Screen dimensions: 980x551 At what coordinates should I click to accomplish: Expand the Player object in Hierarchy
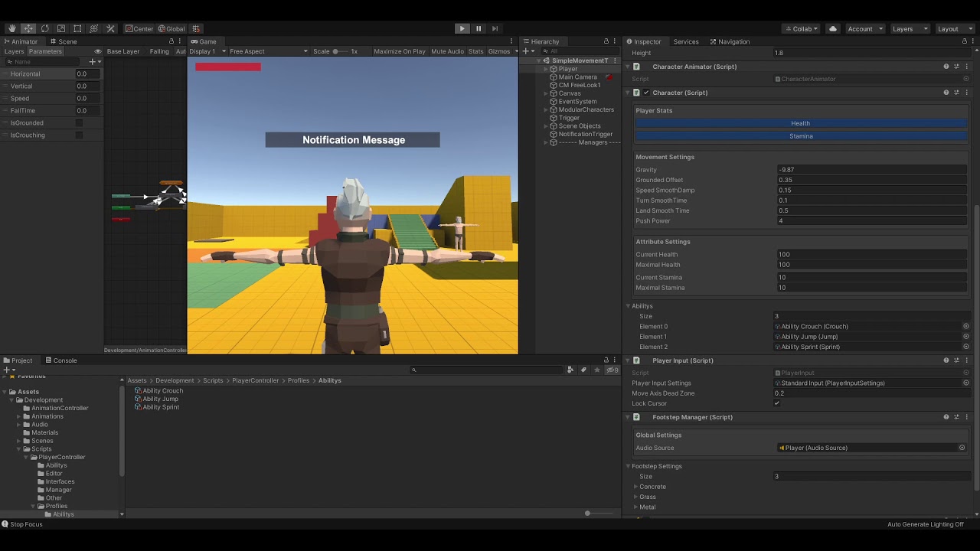tap(546, 69)
